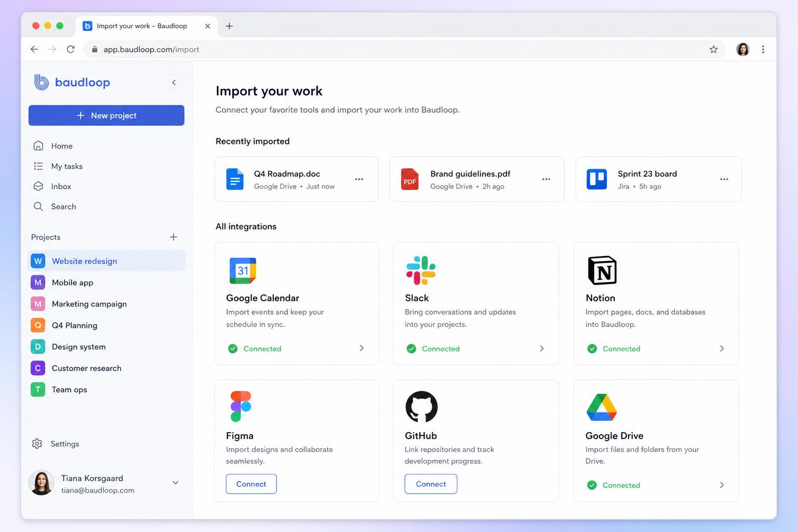Open the Customer research project
This screenshot has height=532, width=798.
tap(107, 368)
